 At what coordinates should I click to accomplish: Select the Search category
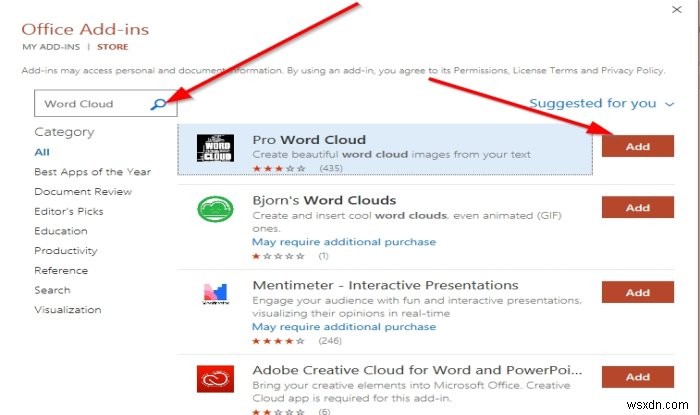pos(52,290)
